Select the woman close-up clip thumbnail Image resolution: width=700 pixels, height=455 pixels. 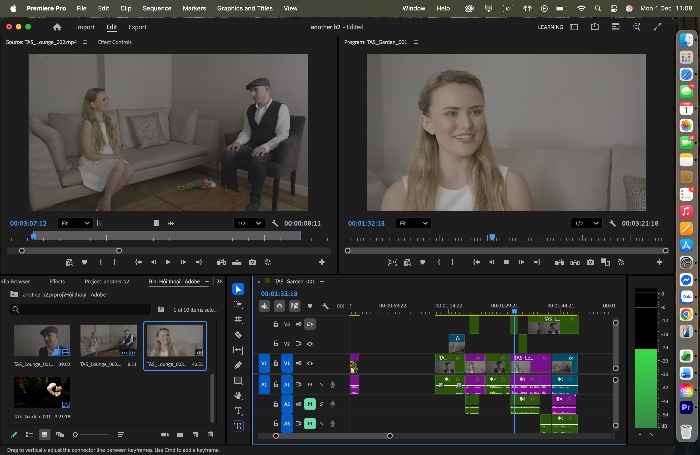click(x=175, y=340)
